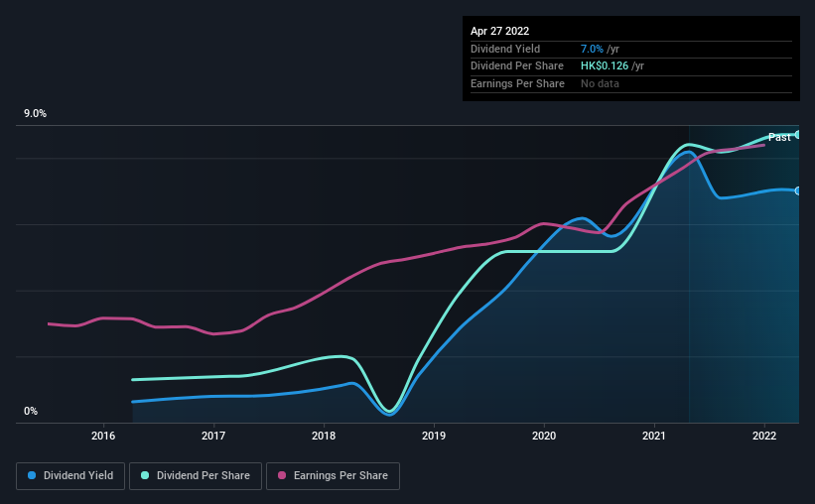Click the Dividend Per Share endpoint marker circle
The image size is (815, 504).
tap(798, 135)
